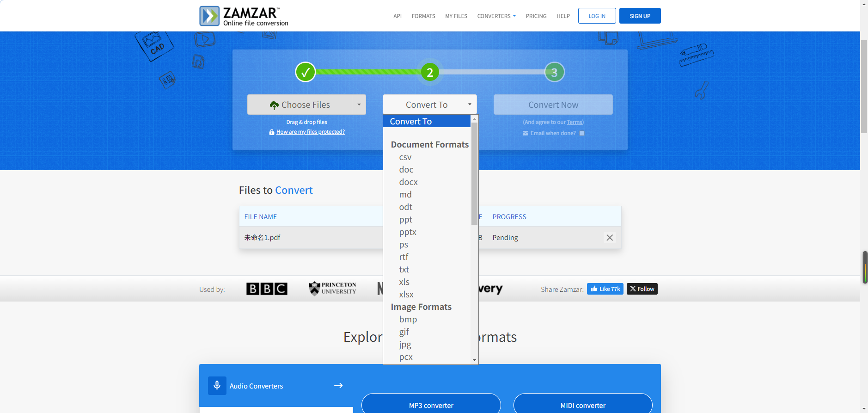Click the Audio Converters microphone icon
This screenshot has height=413, width=868.
pyautogui.click(x=217, y=386)
